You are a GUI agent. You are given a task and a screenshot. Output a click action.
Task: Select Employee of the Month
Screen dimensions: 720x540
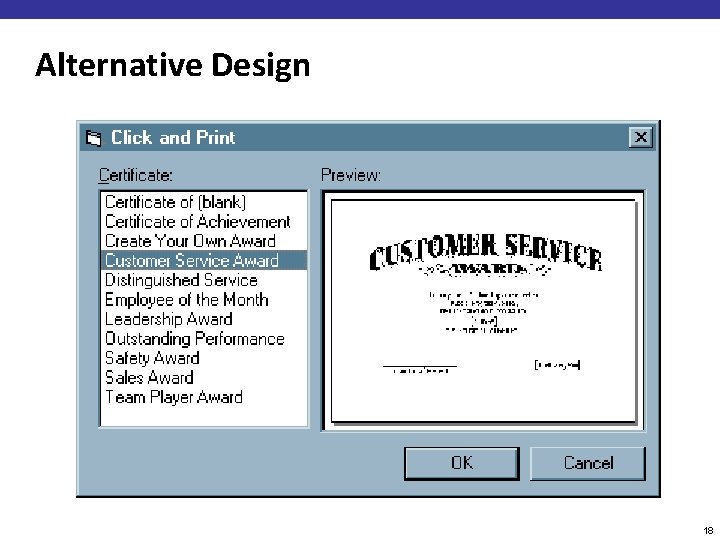(204, 300)
